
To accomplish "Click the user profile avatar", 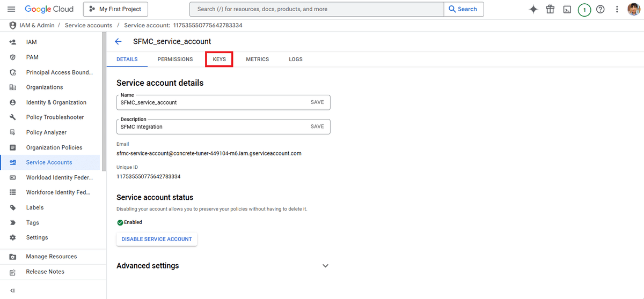I will 633,9.
